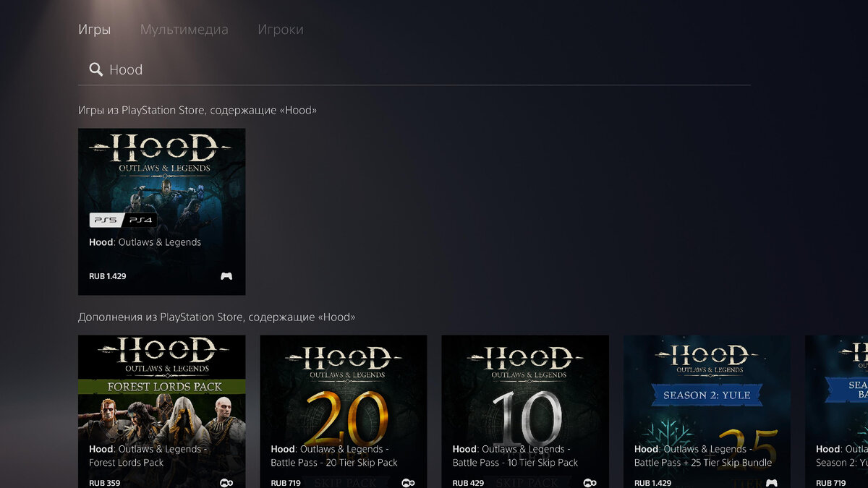Image resolution: width=868 pixels, height=488 pixels.
Task: Click the Дополнения из PlayStation Store section heading
Action: pos(216,317)
